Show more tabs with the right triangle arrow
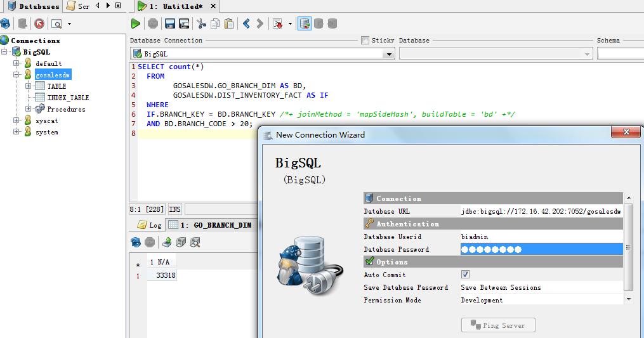Screen dimensions: 644x338 108,6
